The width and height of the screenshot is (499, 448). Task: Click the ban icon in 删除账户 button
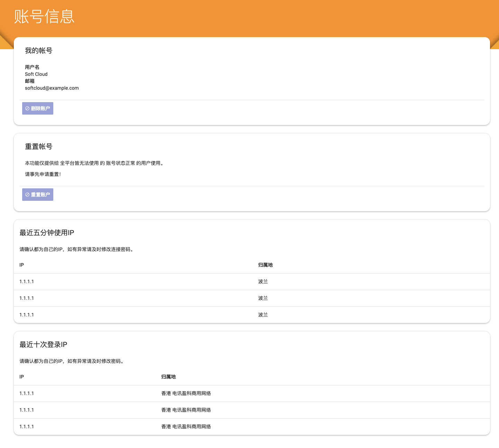27,108
